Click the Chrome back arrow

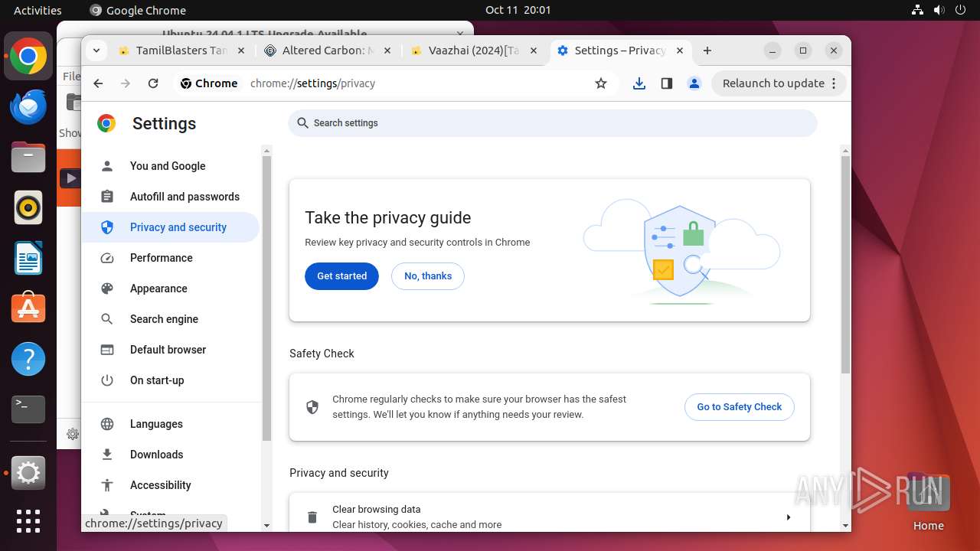[x=98, y=83]
